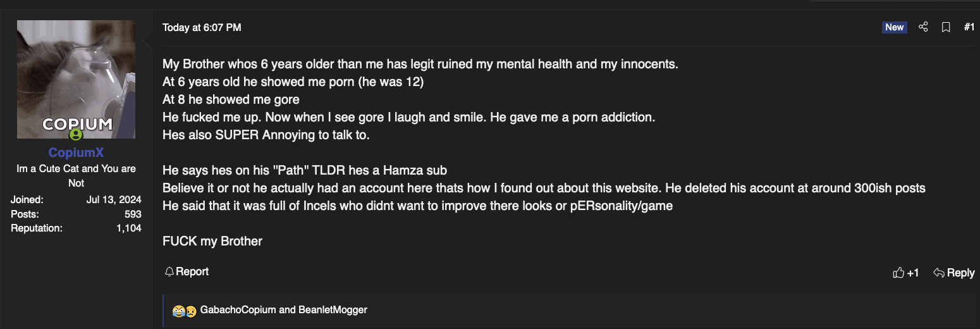Open CopiumX user profile link
The width and height of the screenshot is (980, 329).
(x=76, y=153)
